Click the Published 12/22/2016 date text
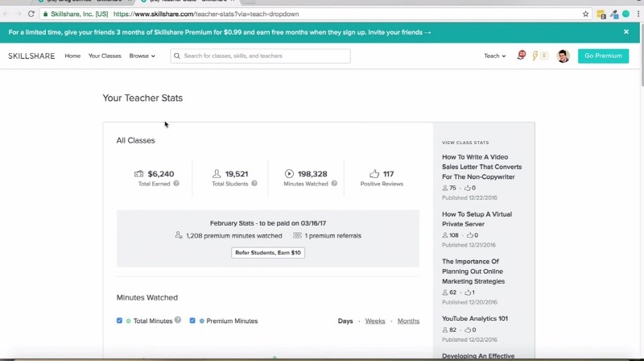Screen dimensions: 644x361 tap(469, 197)
